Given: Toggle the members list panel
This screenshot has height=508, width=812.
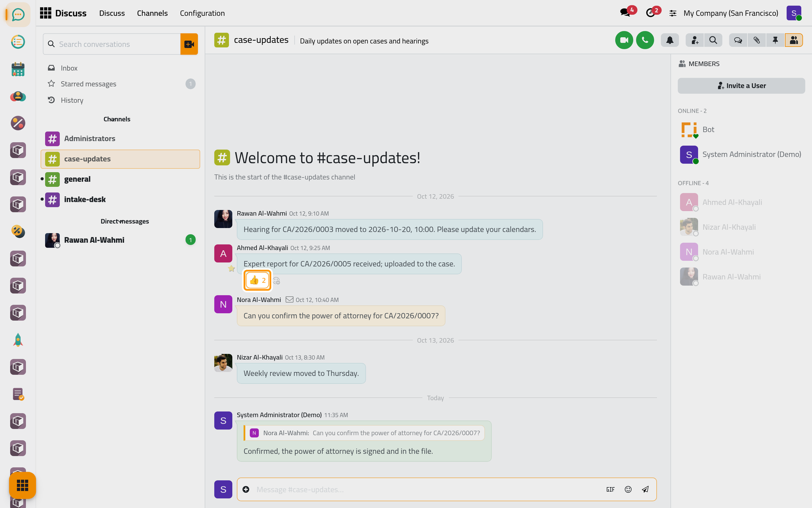Looking at the screenshot, I should coord(794,40).
